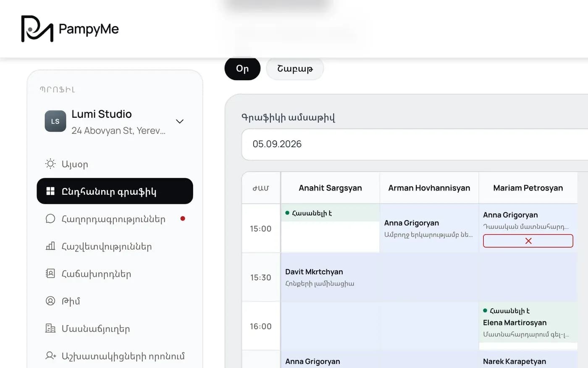Click the 15:00 time cell
Viewport: 588px width, 368px height.
[x=261, y=228]
